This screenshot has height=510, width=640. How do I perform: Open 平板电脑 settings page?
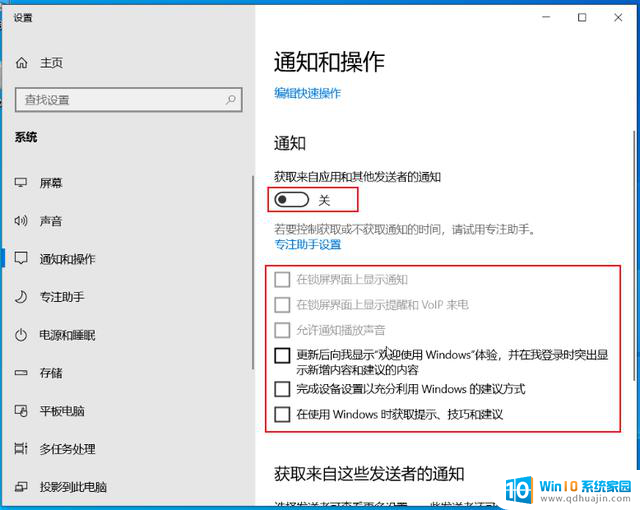pyautogui.click(x=62, y=410)
